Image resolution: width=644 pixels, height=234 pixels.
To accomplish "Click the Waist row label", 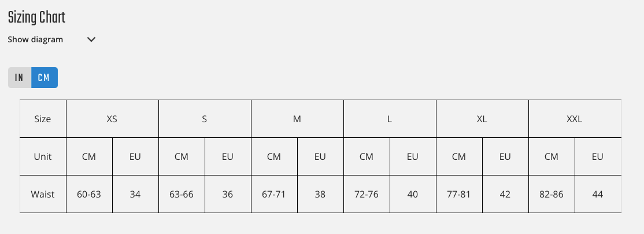I will coord(43,194).
